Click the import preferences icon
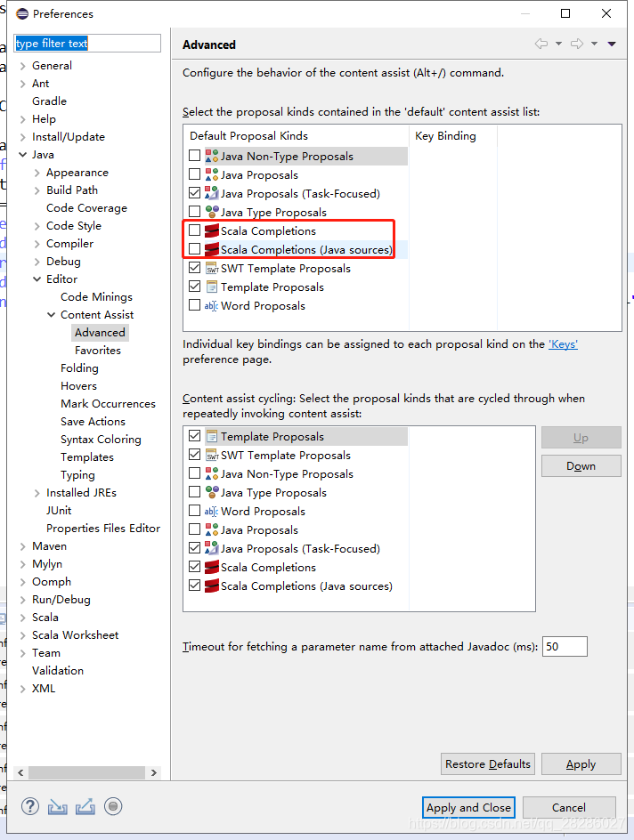This screenshot has width=634, height=840. coord(57,806)
